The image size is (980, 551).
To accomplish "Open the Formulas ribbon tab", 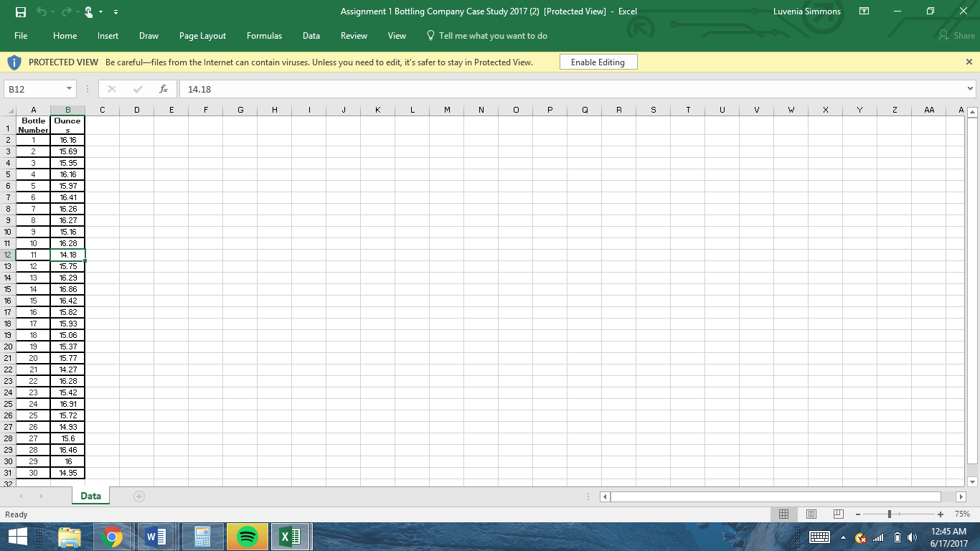I will pyautogui.click(x=264, y=36).
